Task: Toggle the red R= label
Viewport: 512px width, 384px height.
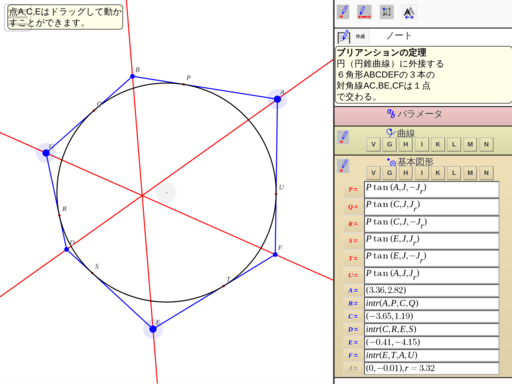Action: tap(353, 224)
